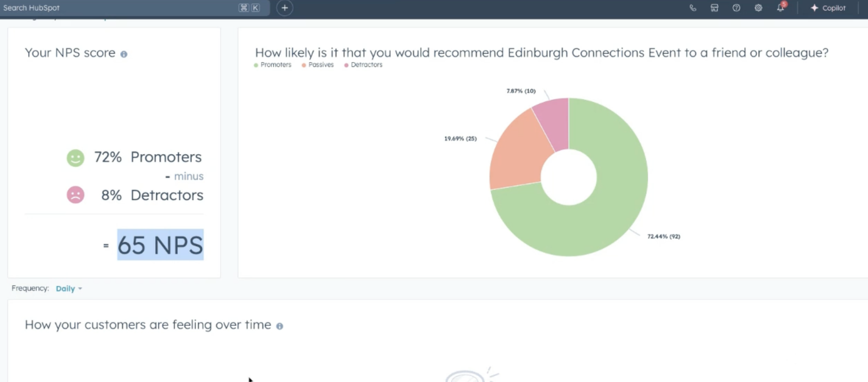This screenshot has width=868, height=382.
Task: Click the Frequency label
Action: coord(30,288)
